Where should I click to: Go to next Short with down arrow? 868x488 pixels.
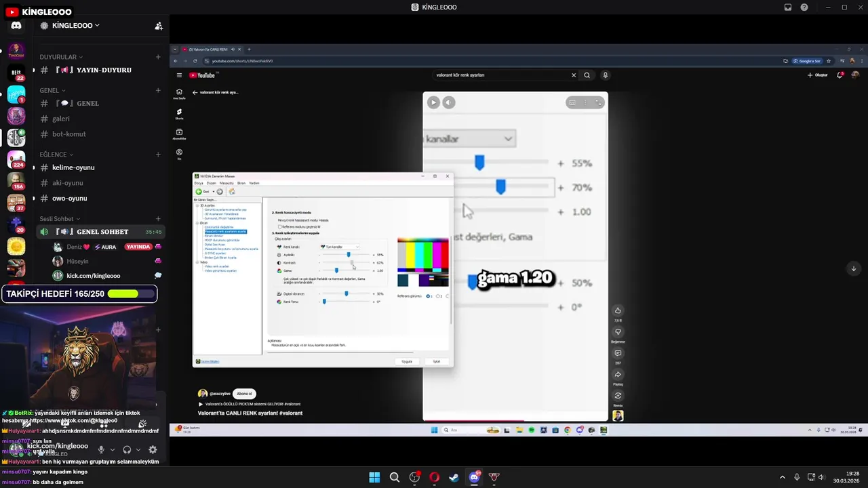click(x=853, y=268)
